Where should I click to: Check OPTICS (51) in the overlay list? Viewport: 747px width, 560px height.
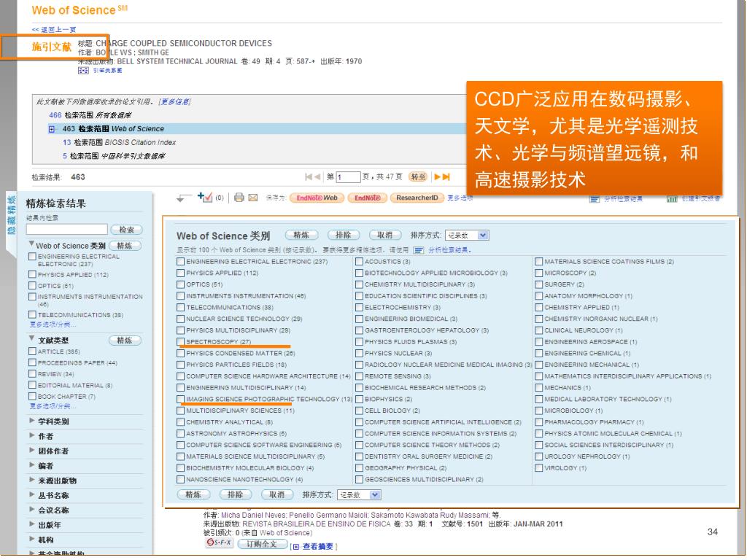click(181, 284)
